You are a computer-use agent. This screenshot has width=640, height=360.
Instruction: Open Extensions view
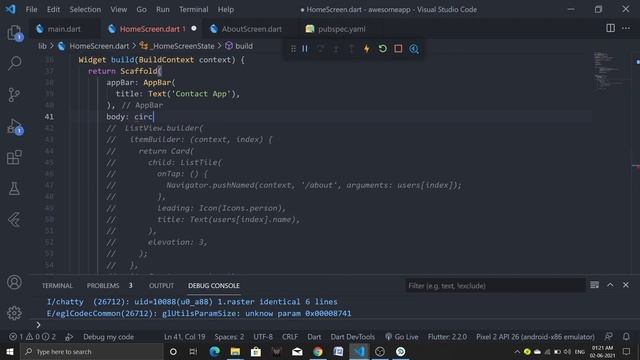(14, 157)
